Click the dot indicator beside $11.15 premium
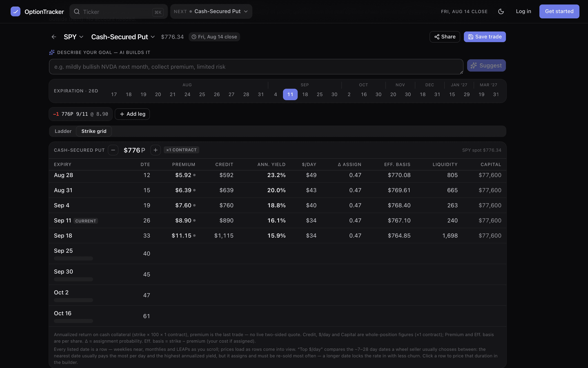 click(x=194, y=235)
